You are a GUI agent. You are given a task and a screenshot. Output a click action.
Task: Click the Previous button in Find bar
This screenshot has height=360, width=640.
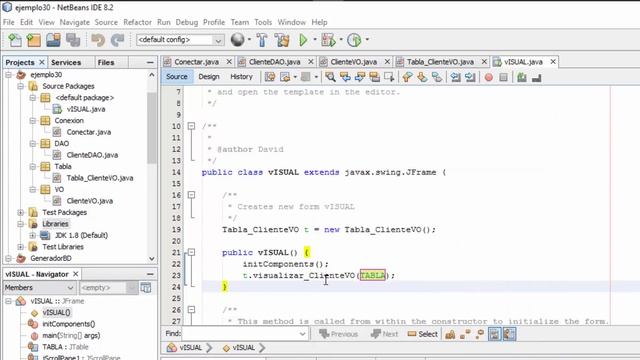338,334
